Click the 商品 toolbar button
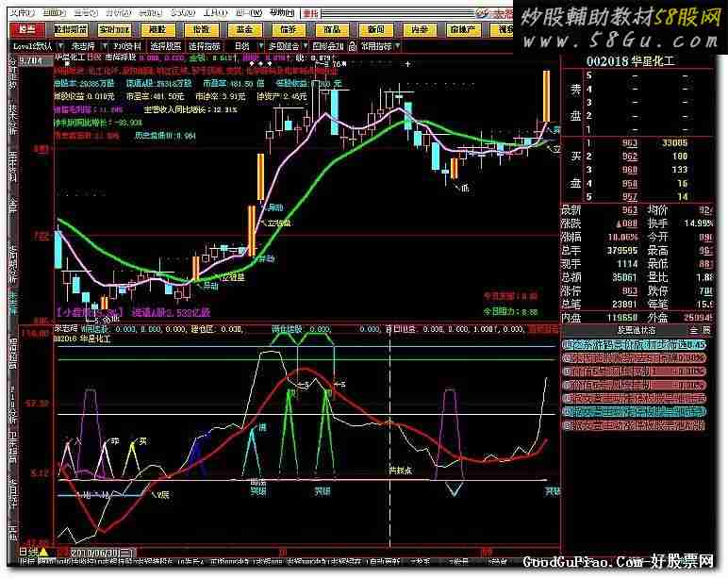 [x=332, y=30]
